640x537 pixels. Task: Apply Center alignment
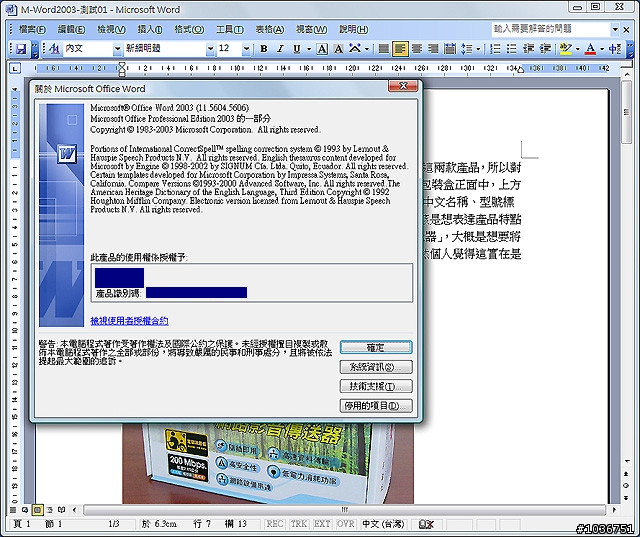point(417,49)
